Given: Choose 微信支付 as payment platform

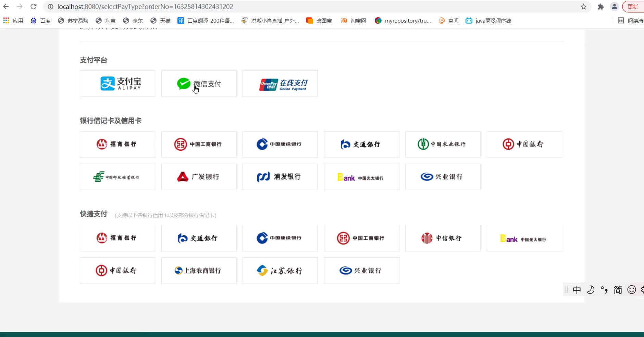Looking at the screenshot, I should tap(199, 84).
